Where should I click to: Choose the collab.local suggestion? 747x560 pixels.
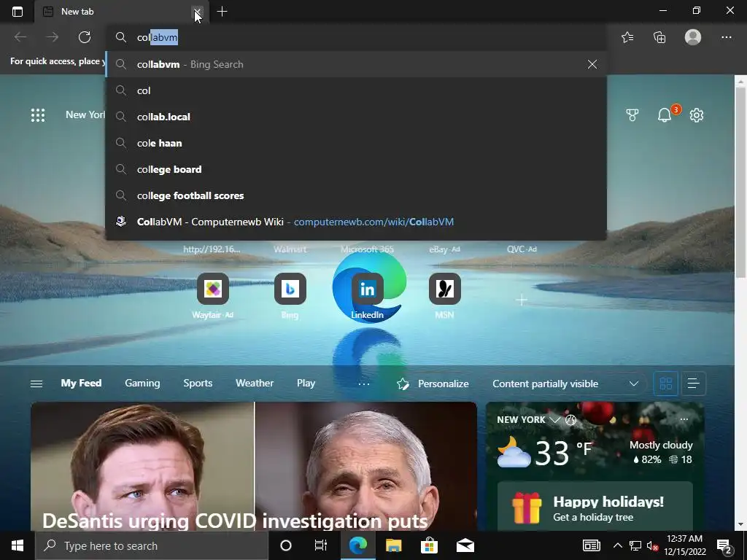[356, 117]
